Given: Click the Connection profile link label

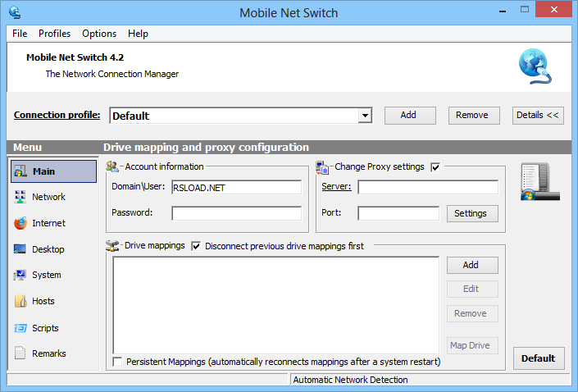Looking at the screenshot, I should click(57, 115).
